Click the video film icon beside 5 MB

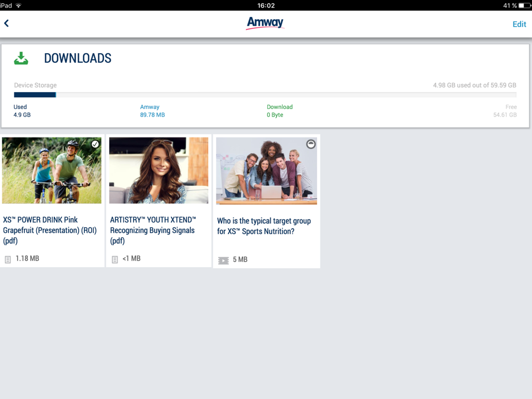(223, 260)
